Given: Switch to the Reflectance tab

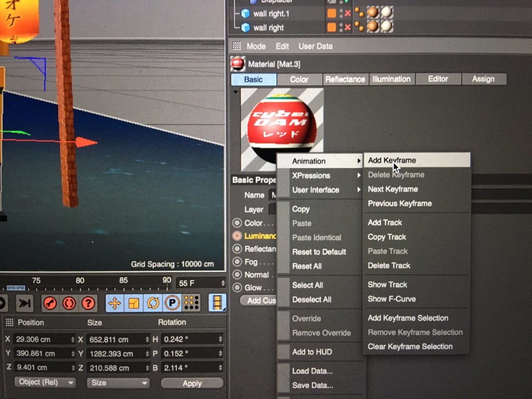Looking at the screenshot, I should pyautogui.click(x=345, y=79).
